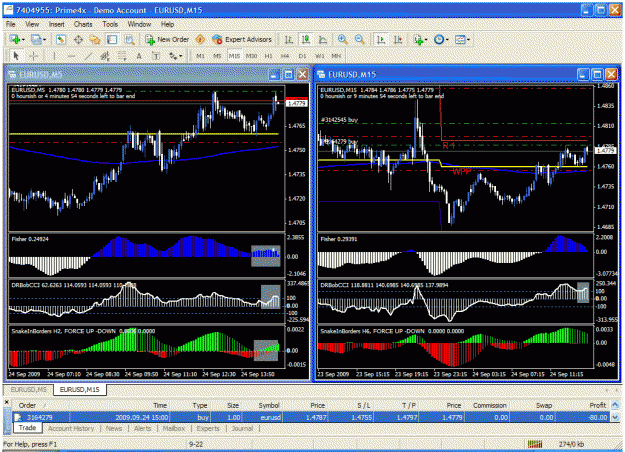
Task: Open the Account History terminal tab
Action: click(x=71, y=428)
